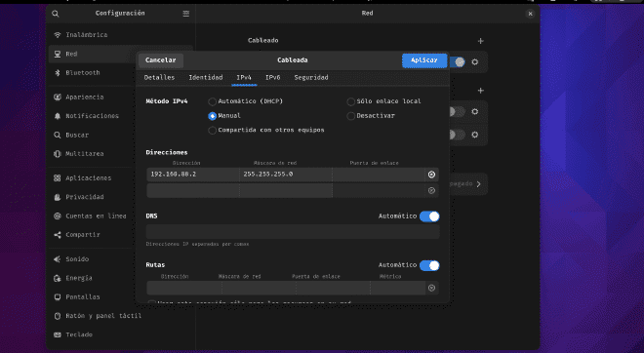Delete the empty second address row
Image resolution: width=644 pixels, height=353 pixels.
[x=431, y=190]
